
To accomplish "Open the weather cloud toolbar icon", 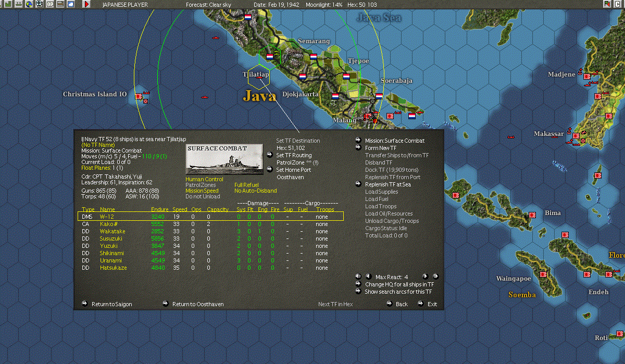I will pos(71,4).
